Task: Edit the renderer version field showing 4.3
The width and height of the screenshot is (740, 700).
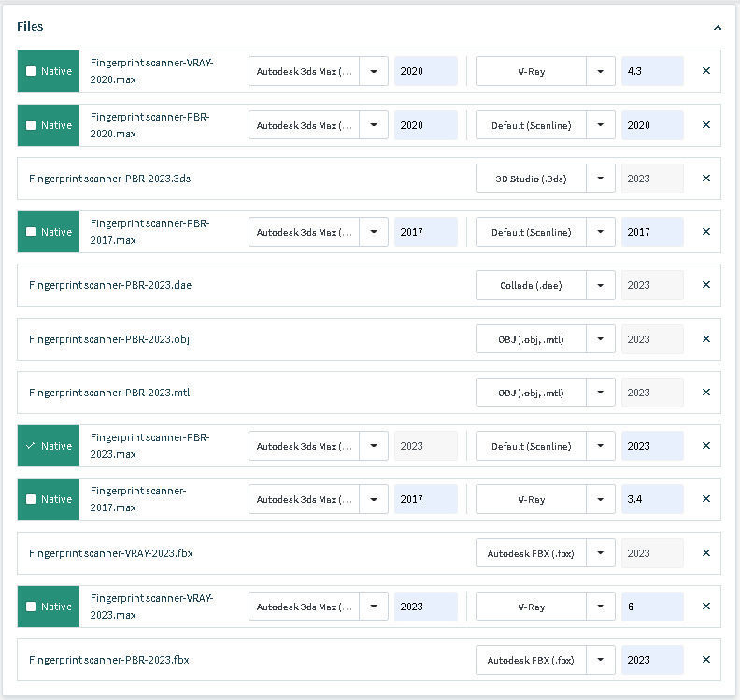Action: pyautogui.click(x=652, y=71)
